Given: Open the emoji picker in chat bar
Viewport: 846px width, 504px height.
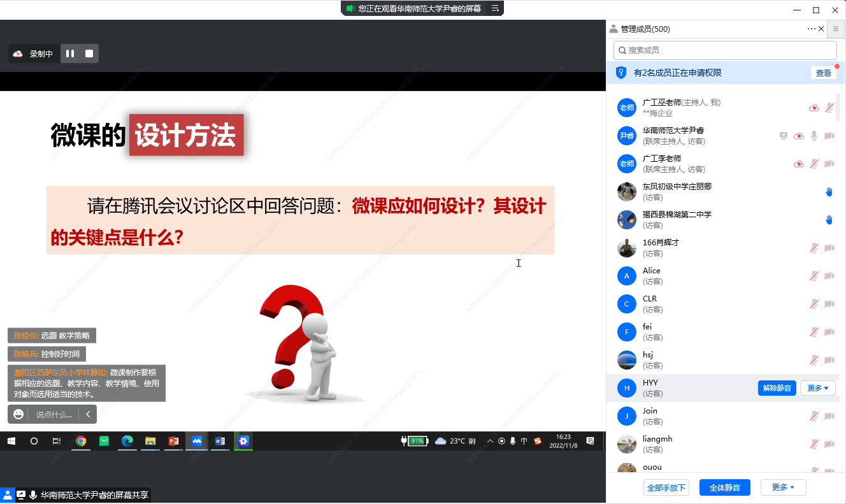Looking at the screenshot, I should click(x=18, y=414).
